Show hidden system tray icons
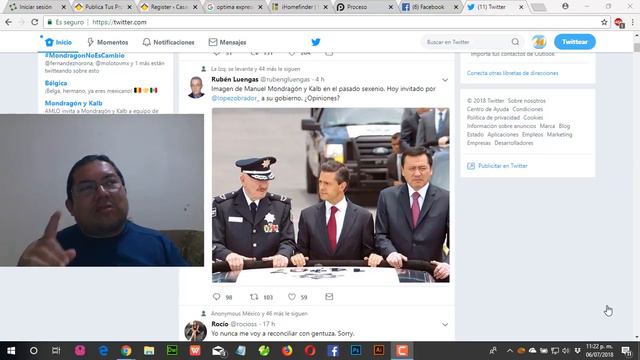640x360 pixels. pyautogui.click(x=509, y=351)
